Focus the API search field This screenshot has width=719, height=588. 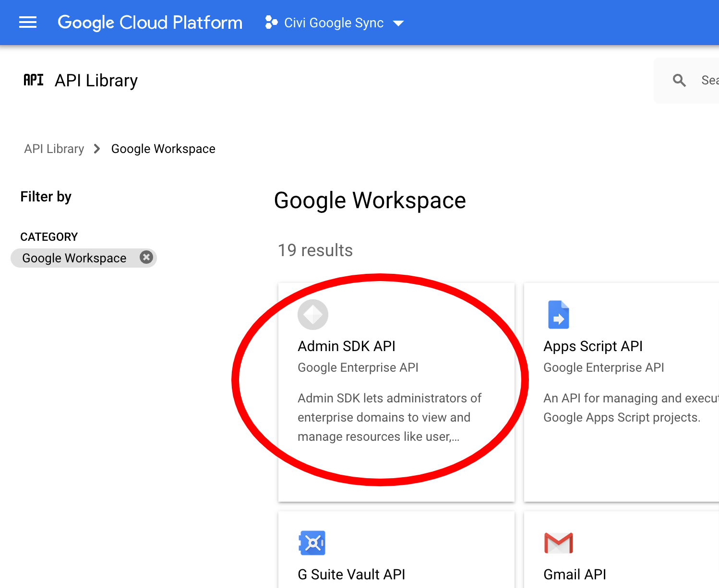click(686, 80)
